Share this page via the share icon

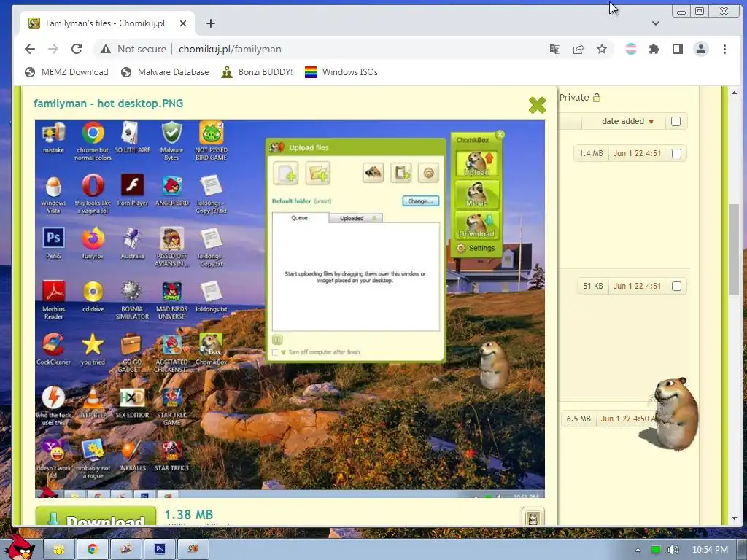[578, 49]
